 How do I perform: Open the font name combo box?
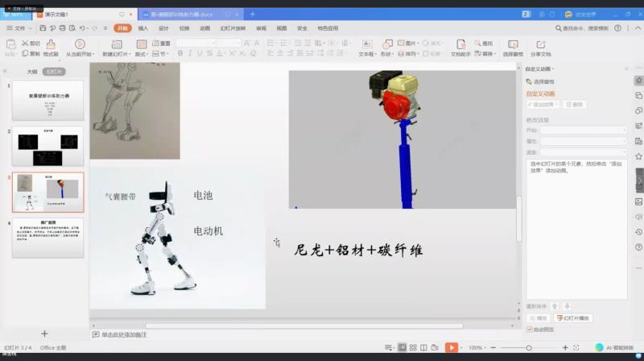tap(196, 43)
